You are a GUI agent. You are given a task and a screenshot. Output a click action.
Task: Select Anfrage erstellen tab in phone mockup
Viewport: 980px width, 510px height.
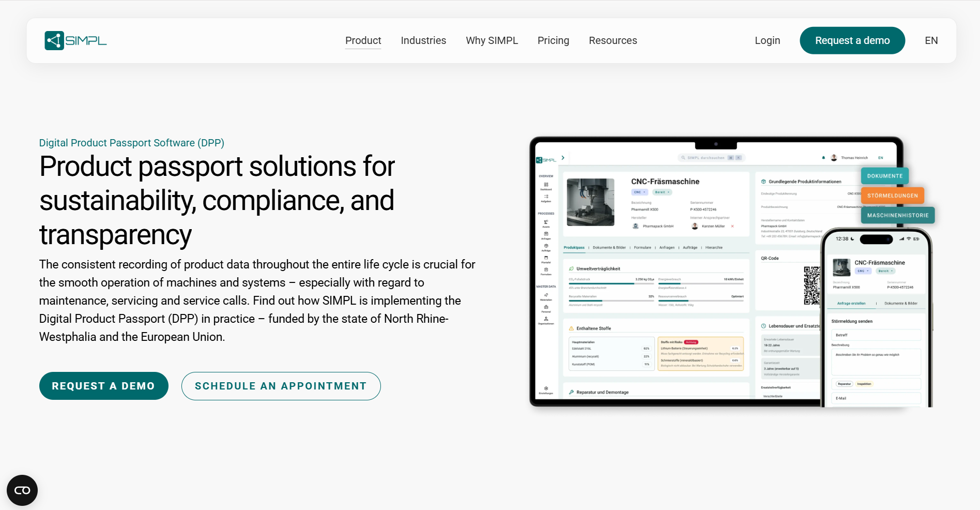(x=851, y=303)
